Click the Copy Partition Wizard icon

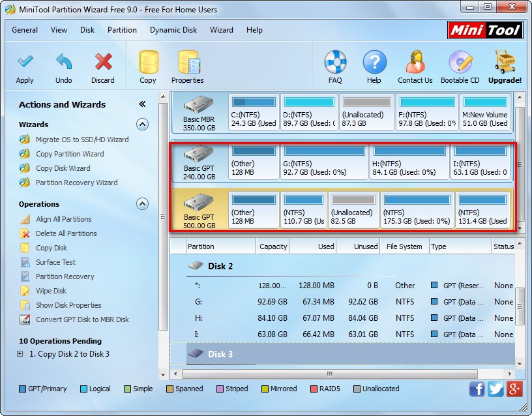tap(25, 154)
